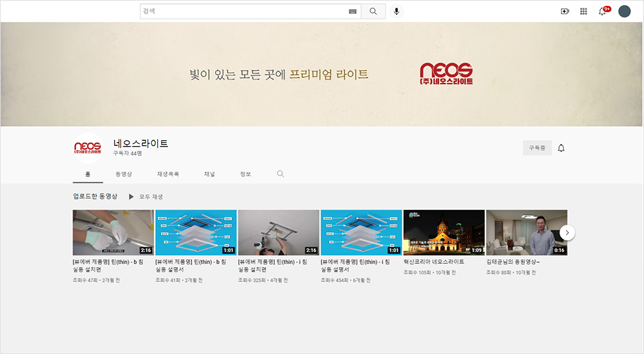Screen dimensions: 644x354
Task: Click 조회수 47회 • 2개월 전 text
Action: 97,280
